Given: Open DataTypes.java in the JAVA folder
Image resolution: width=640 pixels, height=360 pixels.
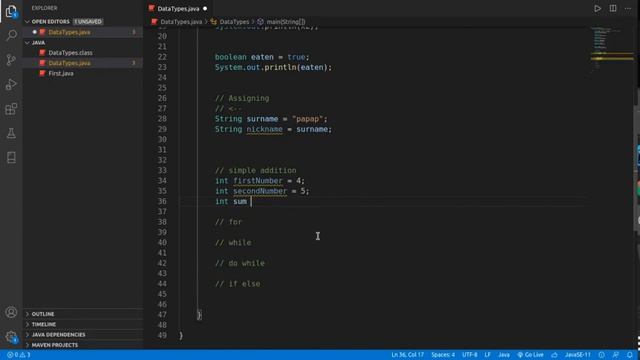Looking at the screenshot, I should 69,63.
